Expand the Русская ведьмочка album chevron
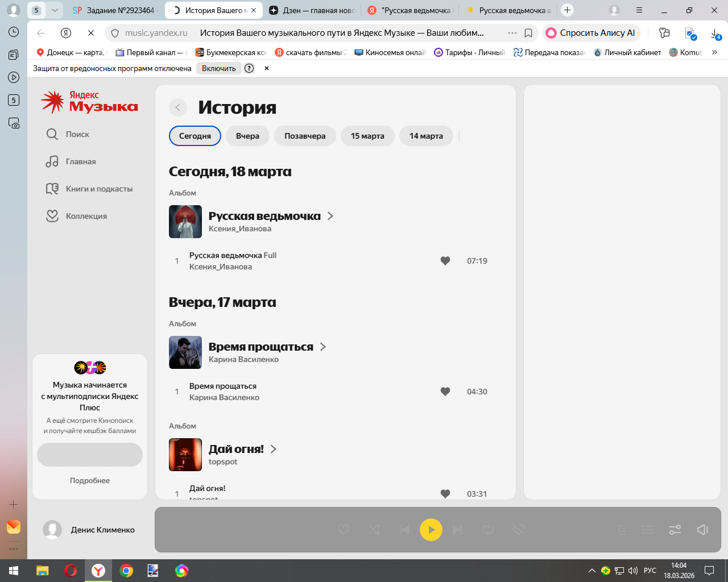728x582 pixels. tap(330, 216)
